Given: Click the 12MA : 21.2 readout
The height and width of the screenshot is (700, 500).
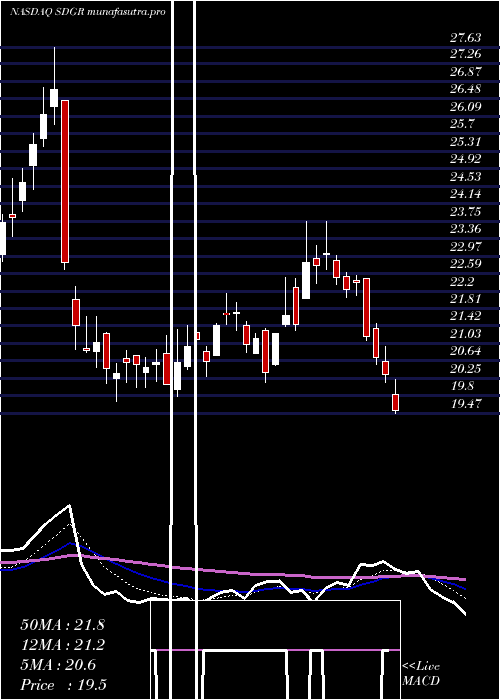Looking at the screenshot, I should click(x=62, y=645).
